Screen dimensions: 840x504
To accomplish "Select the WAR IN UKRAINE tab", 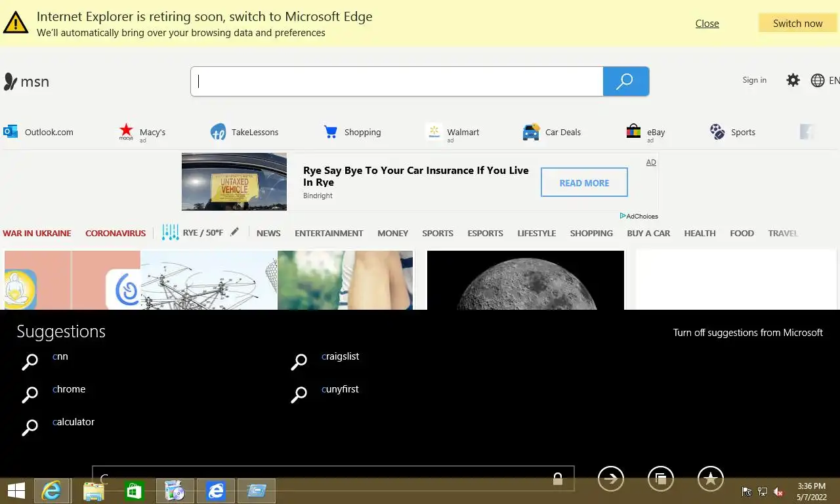I will click(37, 233).
